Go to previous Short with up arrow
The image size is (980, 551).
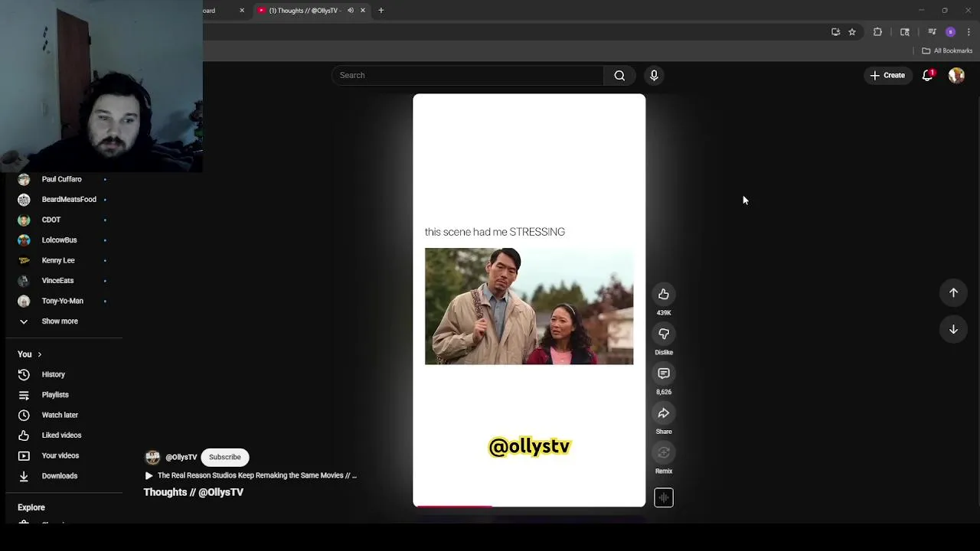point(953,292)
